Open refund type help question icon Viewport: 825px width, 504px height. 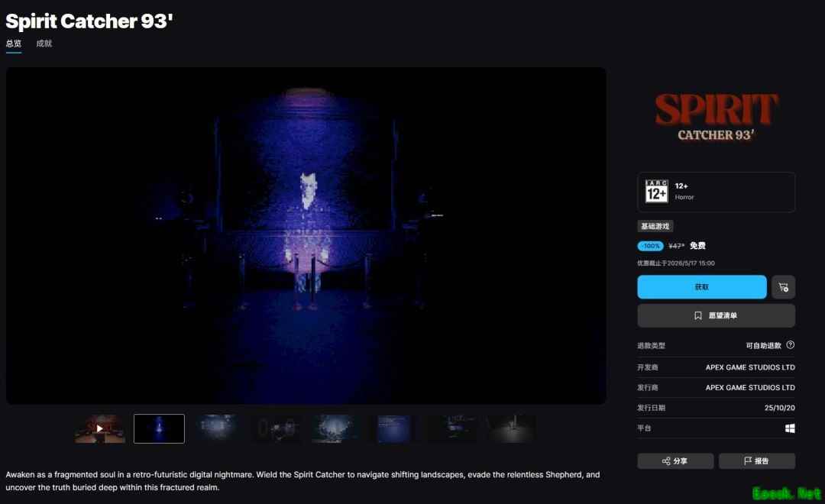tap(791, 345)
